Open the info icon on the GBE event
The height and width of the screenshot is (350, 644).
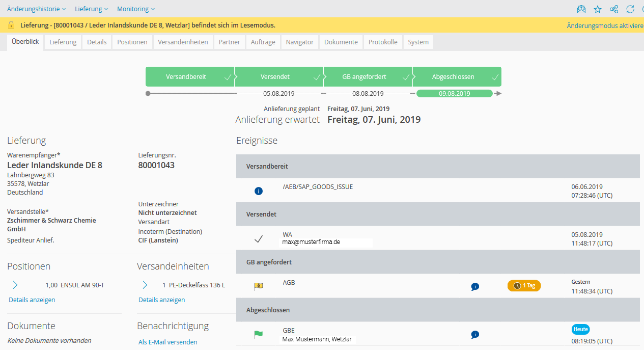point(475,335)
